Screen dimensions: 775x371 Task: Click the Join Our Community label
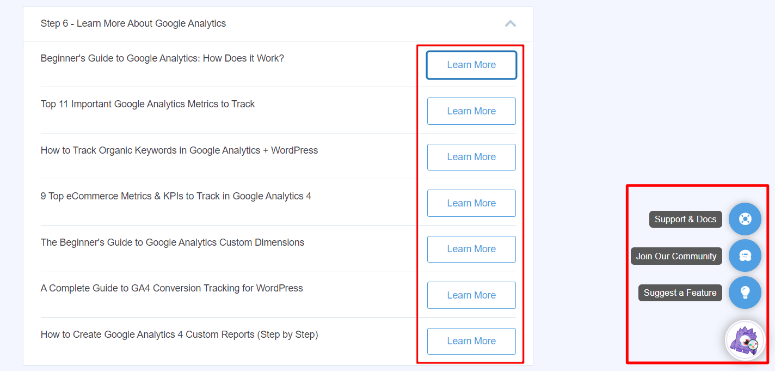pos(676,256)
